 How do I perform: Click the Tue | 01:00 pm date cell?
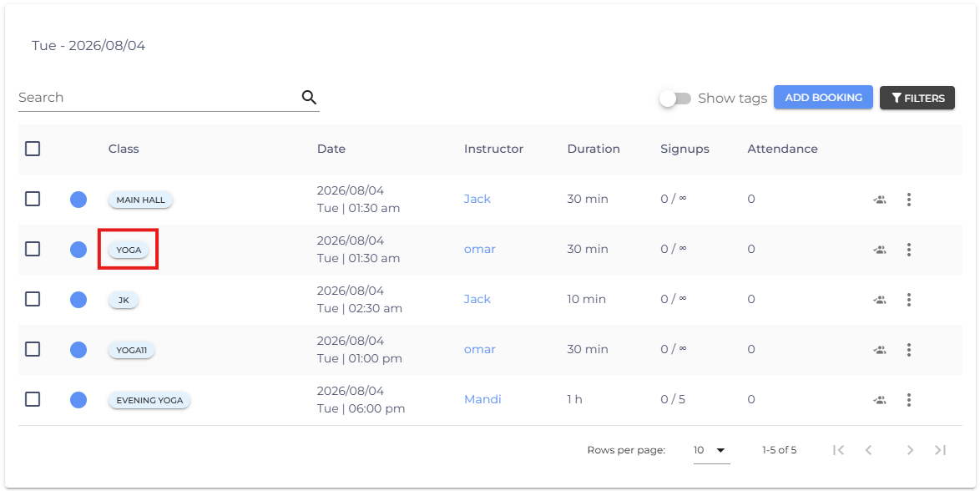tap(360, 359)
